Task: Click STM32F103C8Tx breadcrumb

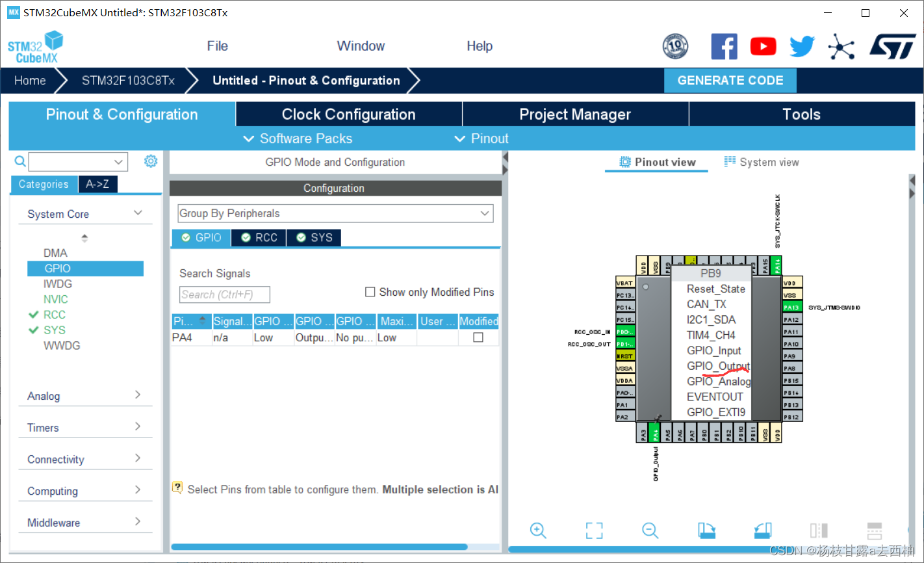Action: 128,81
